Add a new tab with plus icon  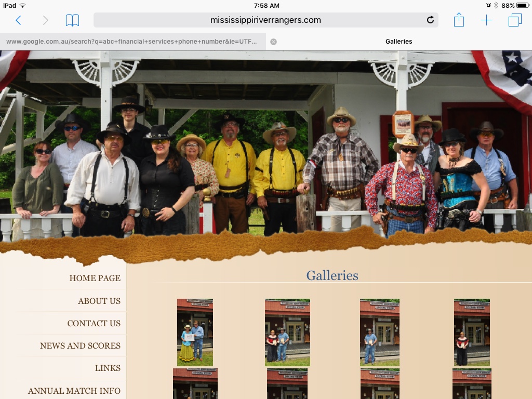click(x=486, y=20)
